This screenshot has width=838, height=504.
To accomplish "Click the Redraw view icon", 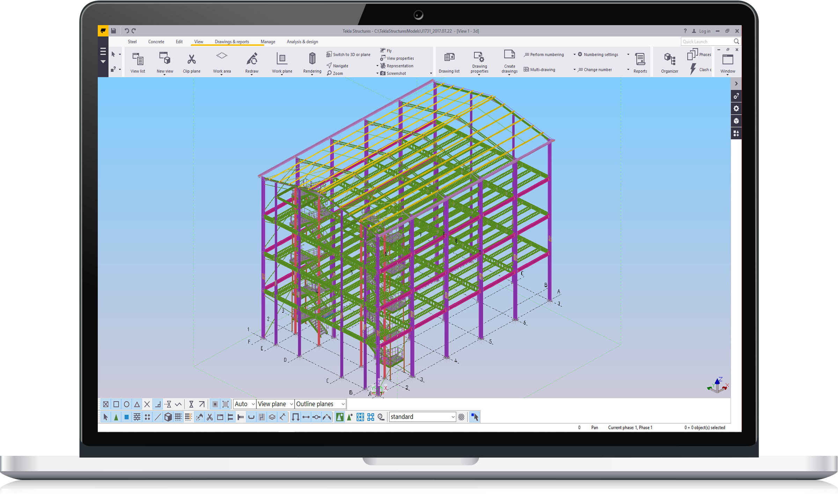I will tap(252, 59).
